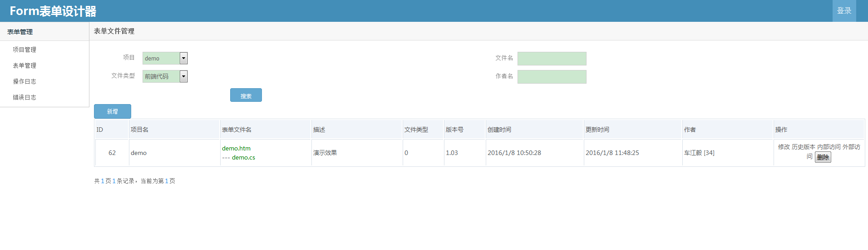Click the 登录 login button
Image resolution: width=868 pixels, height=250 pixels.
(844, 11)
